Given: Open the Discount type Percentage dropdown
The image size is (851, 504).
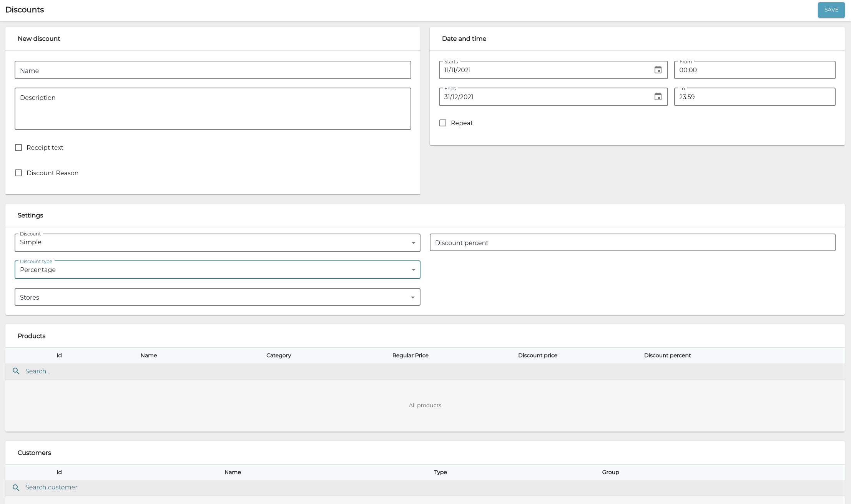Looking at the screenshot, I should click(x=217, y=270).
